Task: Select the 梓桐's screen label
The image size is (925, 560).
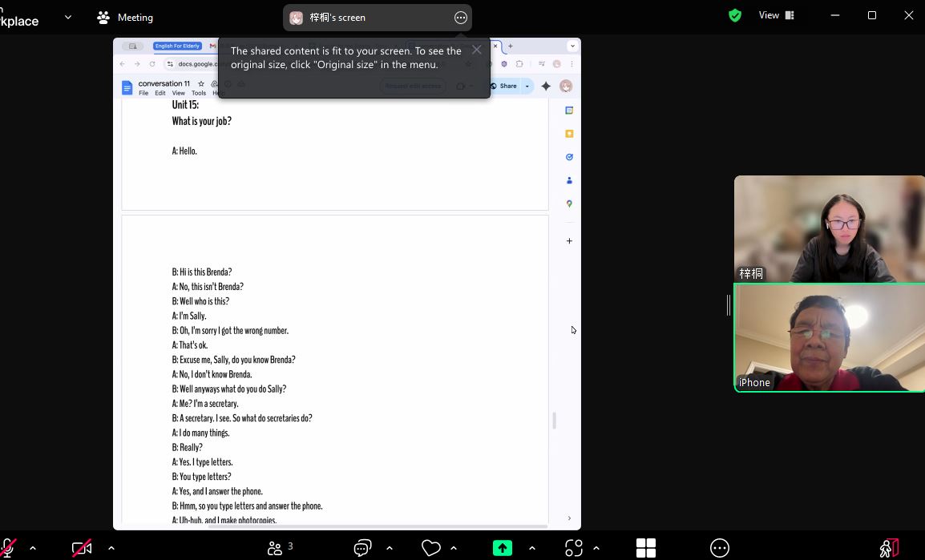Action: click(x=337, y=18)
